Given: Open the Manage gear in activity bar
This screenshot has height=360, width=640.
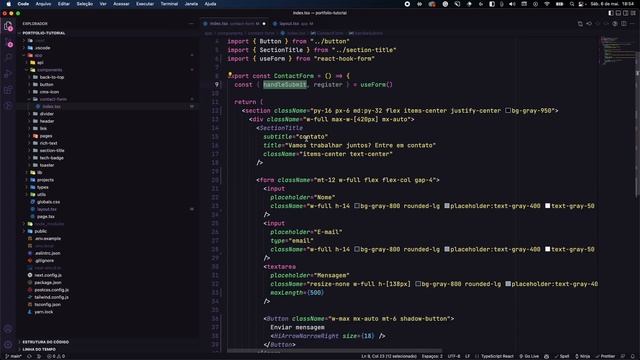Looking at the screenshot, I should [8, 345].
